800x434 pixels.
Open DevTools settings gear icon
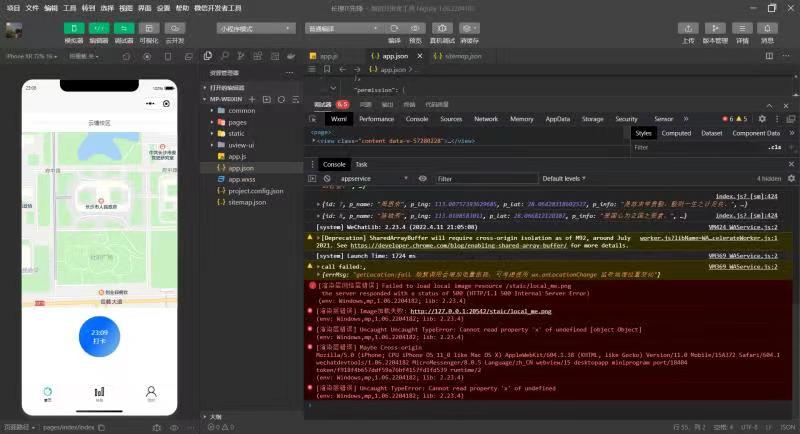click(762, 118)
